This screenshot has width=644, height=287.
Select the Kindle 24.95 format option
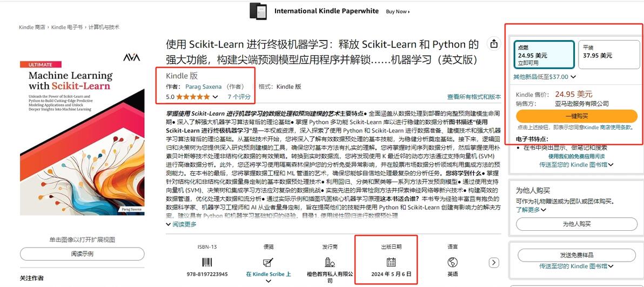pyautogui.click(x=544, y=55)
